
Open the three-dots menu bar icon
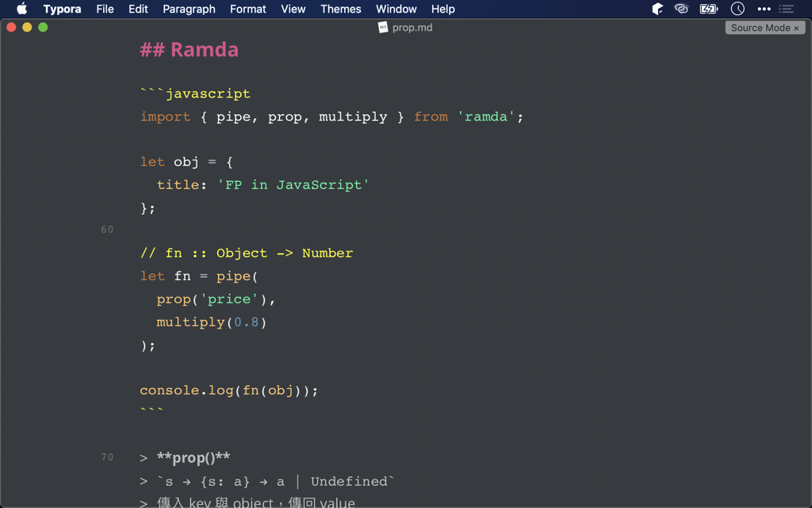coord(764,9)
